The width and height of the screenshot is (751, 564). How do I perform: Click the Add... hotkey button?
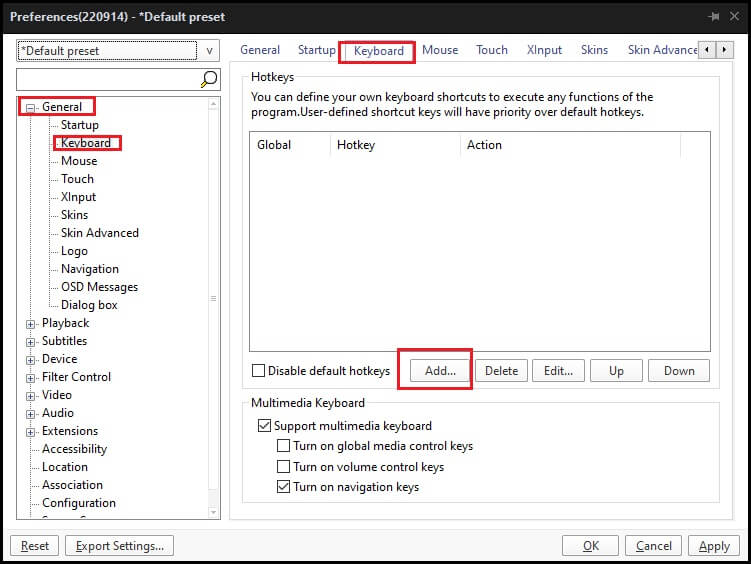(440, 371)
